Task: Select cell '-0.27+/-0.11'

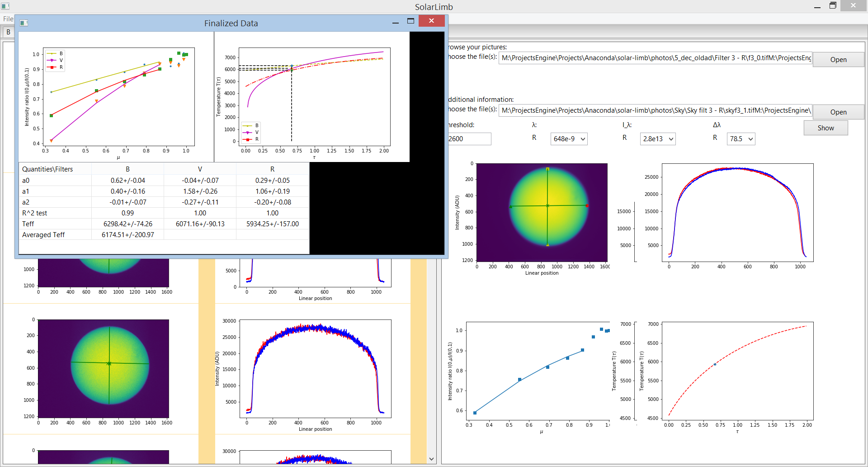Action: pos(200,202)
